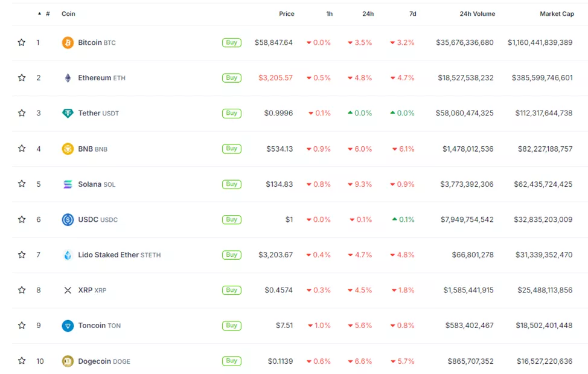
Task: Click Tether 24h volume $58,060,474,325
Action: 465,113
